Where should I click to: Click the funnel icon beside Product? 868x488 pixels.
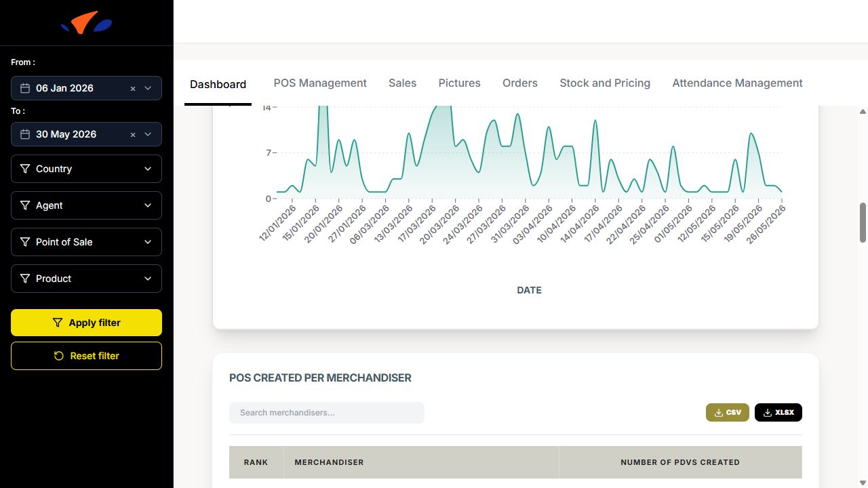[x=25, y=279]
